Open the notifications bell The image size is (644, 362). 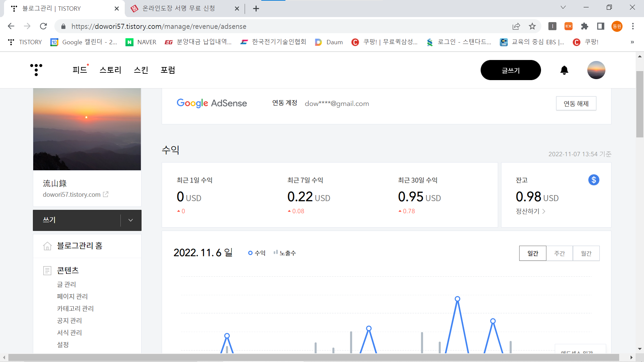tap(564, 70)
